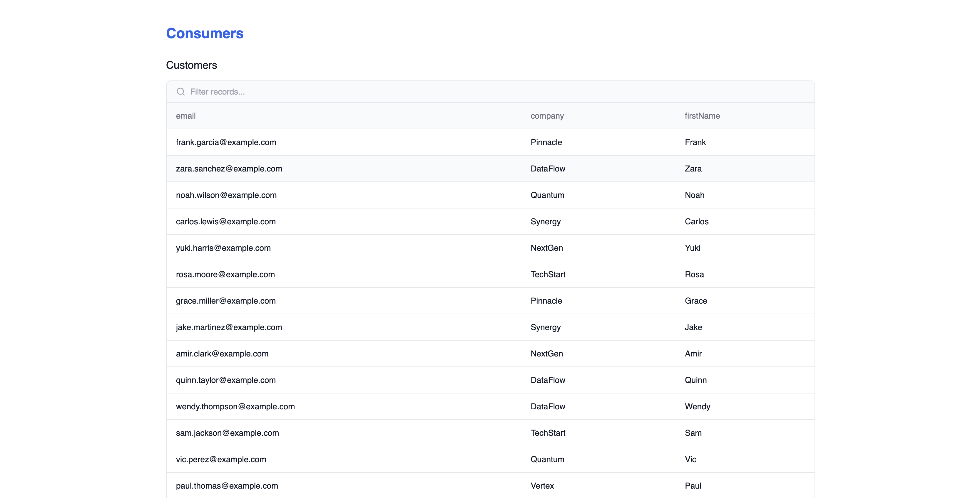Select the NextGen company cell for Yuki

click(x=547, y=248)
